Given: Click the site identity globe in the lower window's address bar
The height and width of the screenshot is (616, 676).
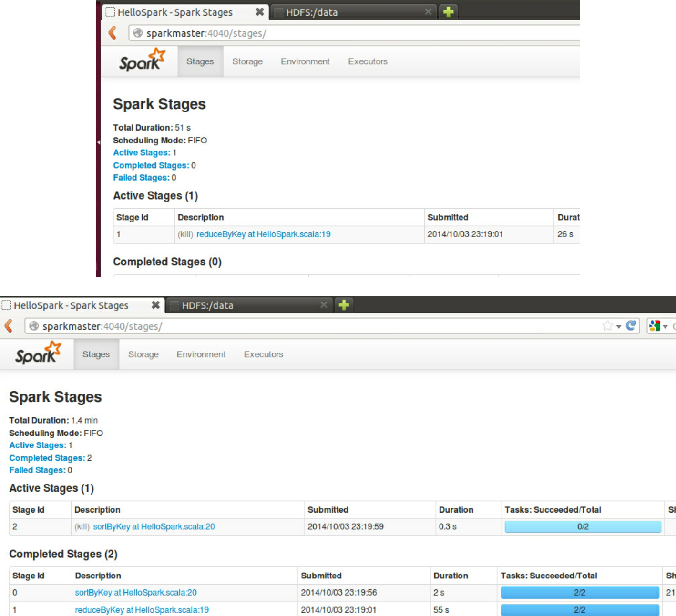Looking at the screenshot, I should tap(34, 326).
